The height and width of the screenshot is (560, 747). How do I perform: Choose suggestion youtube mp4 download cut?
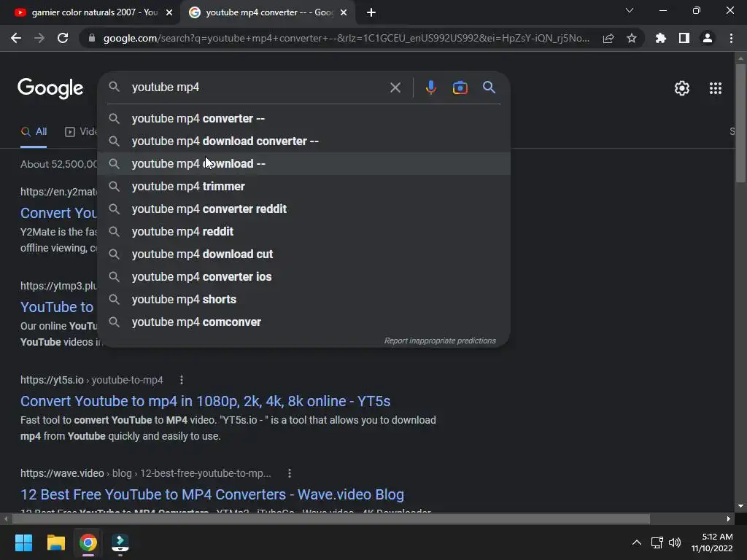[304, 254]
